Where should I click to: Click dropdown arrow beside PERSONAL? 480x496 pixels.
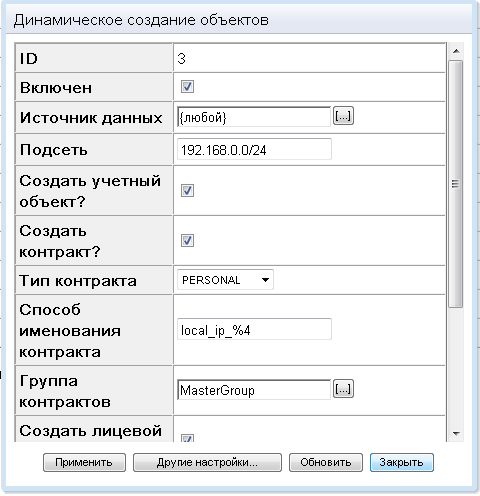click(265, 280)
